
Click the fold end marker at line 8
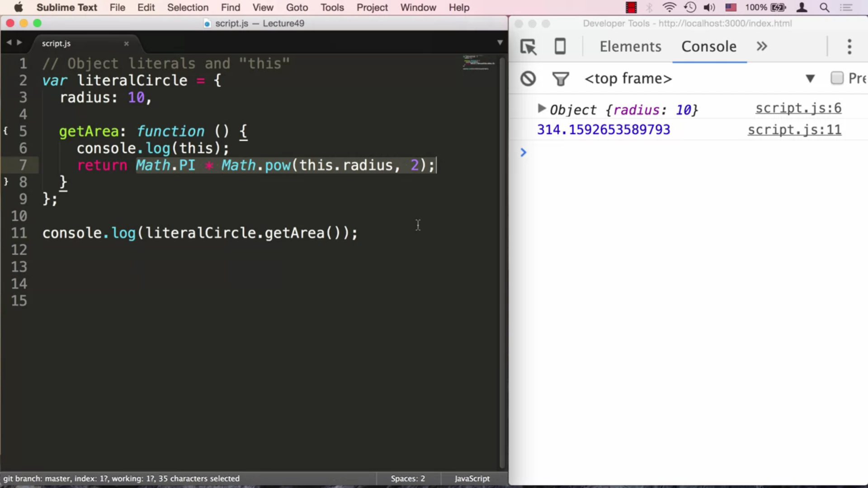pos(5,182)
